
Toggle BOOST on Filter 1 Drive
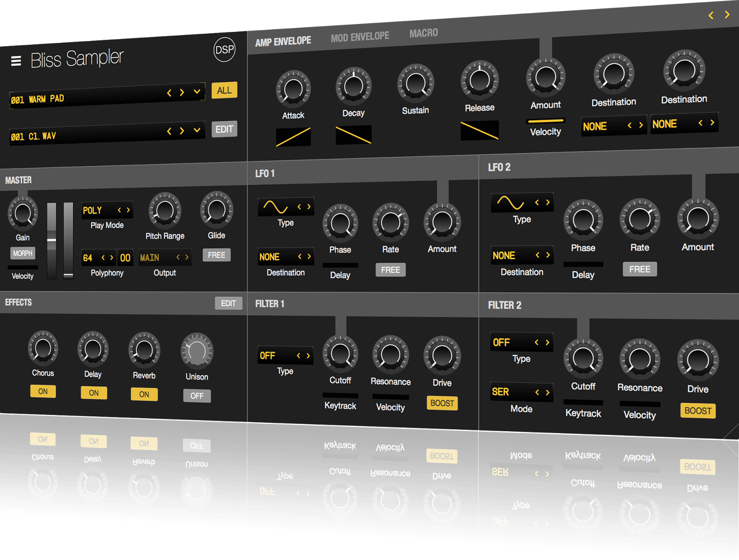tap(442, 403)
